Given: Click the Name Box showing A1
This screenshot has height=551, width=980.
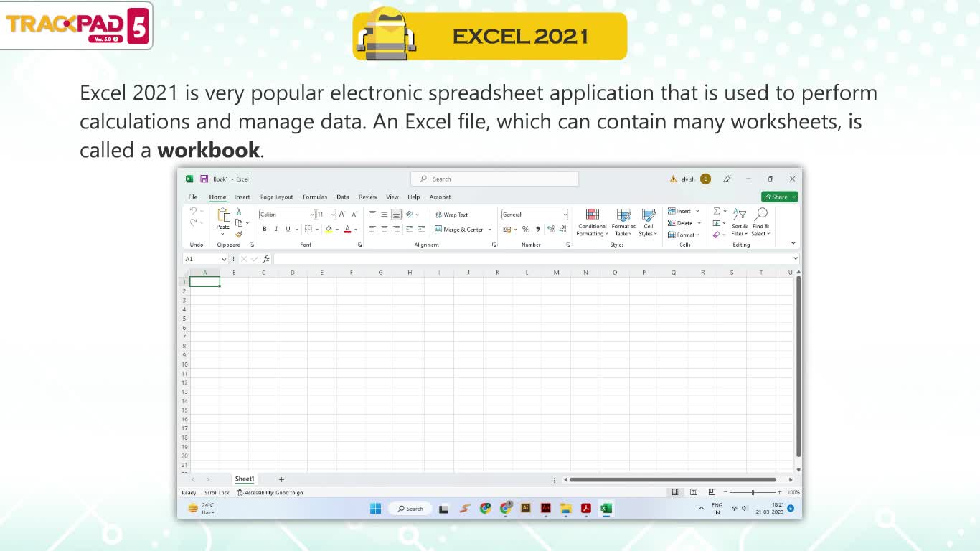Looking at the screenshot, I should 204,259.
